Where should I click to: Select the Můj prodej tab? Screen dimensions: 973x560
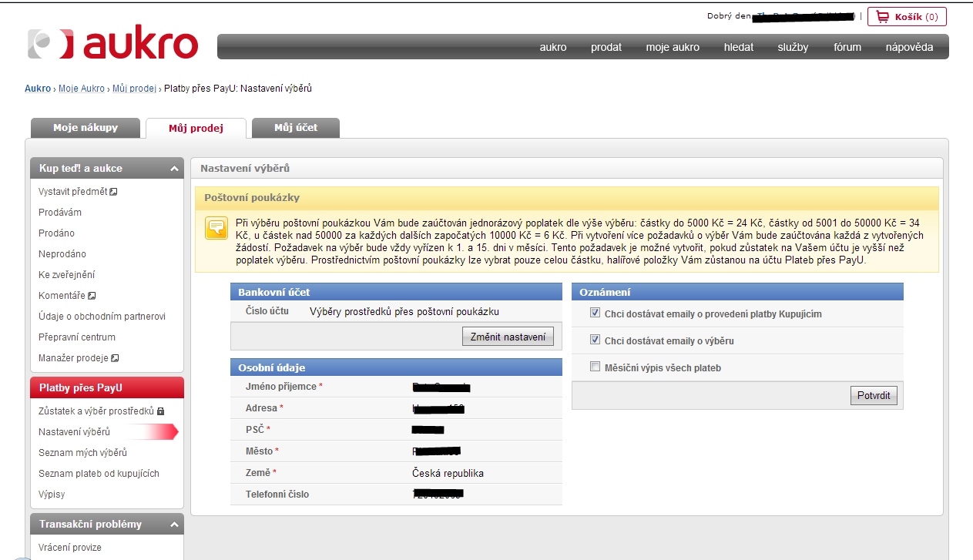(x=196, y=129)
